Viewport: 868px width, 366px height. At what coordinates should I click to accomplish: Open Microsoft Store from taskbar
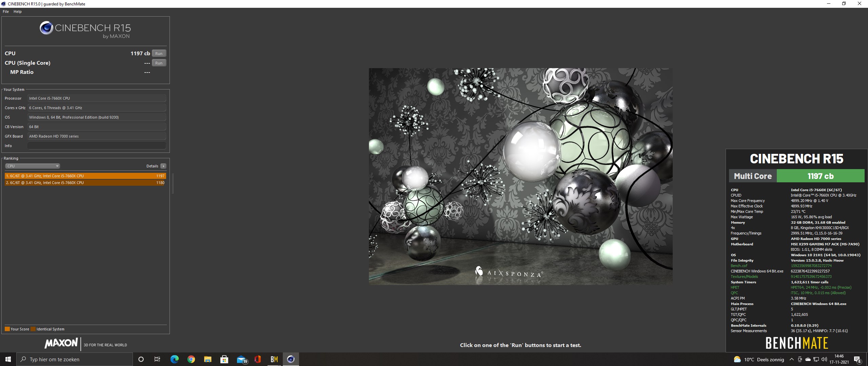tap(224, 359)
